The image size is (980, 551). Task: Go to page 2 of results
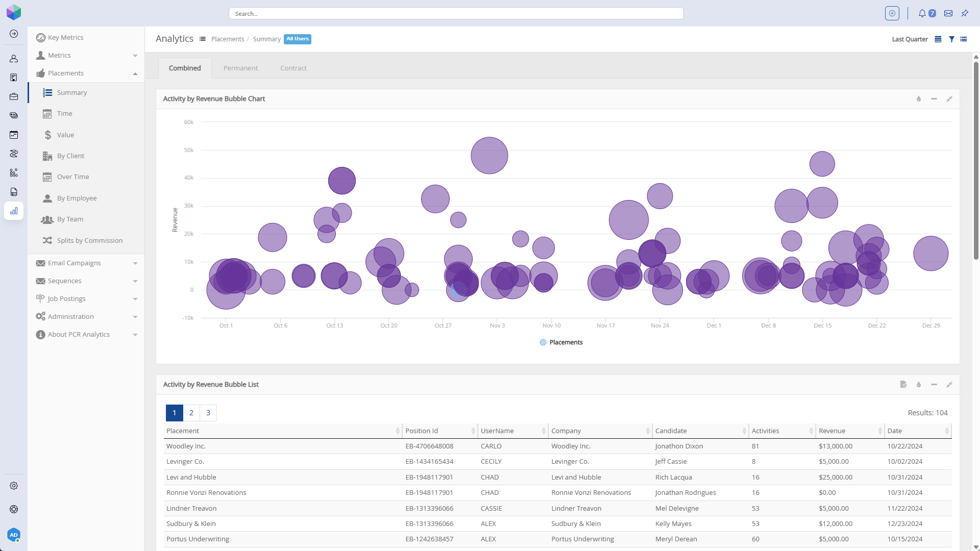coord(191,413)
